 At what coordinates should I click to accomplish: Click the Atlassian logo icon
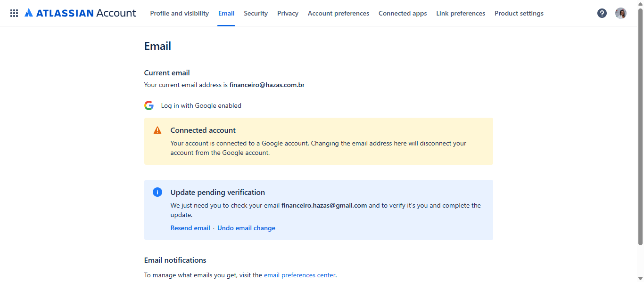[29, 13]
